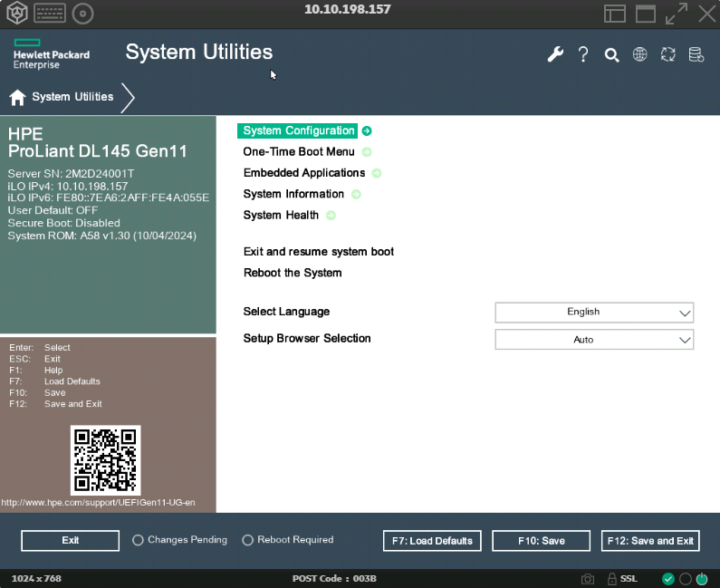The width and height of the screenshot is (720, 588).
Task: Click arrow icon next to System Information
Action: click(x=356, y=194)
